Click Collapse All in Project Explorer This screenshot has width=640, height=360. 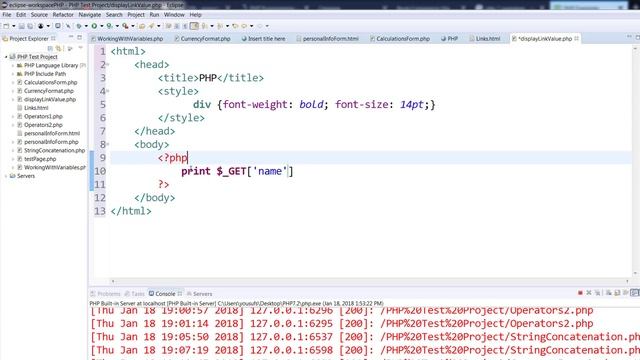51,48
